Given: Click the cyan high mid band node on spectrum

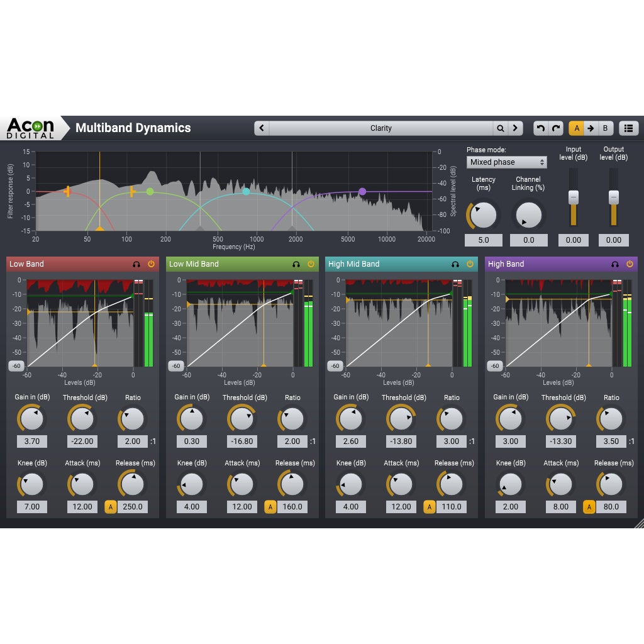Looking at the screenshot, I should coord(246,191).
